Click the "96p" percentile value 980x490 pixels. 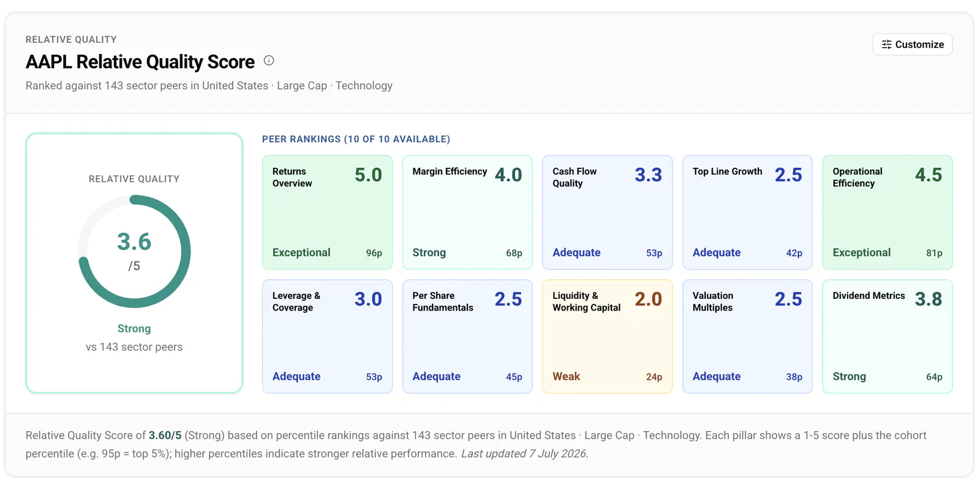click(374, 253)
